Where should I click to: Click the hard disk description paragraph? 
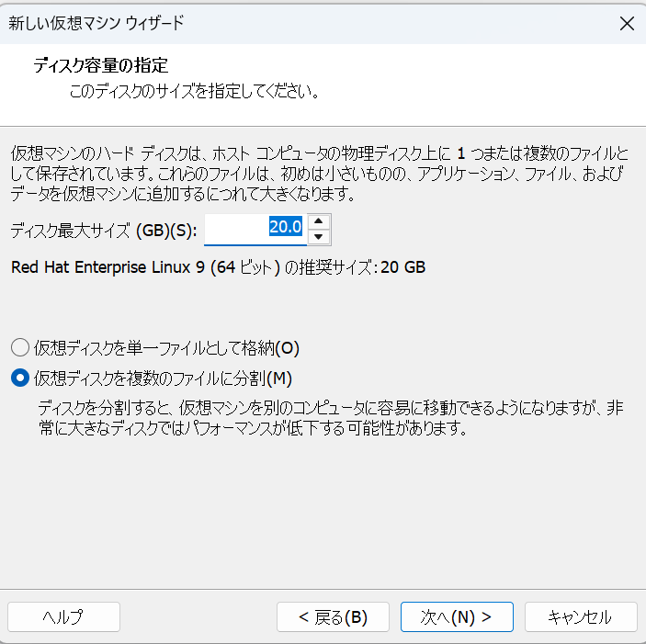(319, 174)
